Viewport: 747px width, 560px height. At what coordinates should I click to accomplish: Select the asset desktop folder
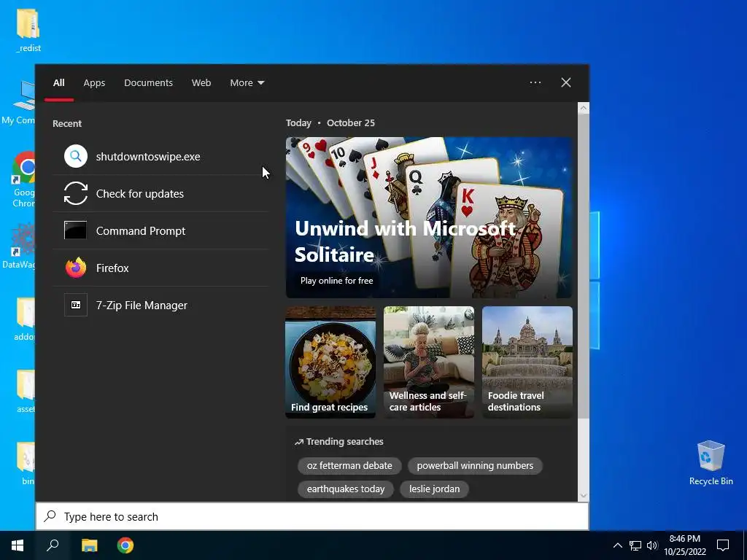[x=26, y=392]
